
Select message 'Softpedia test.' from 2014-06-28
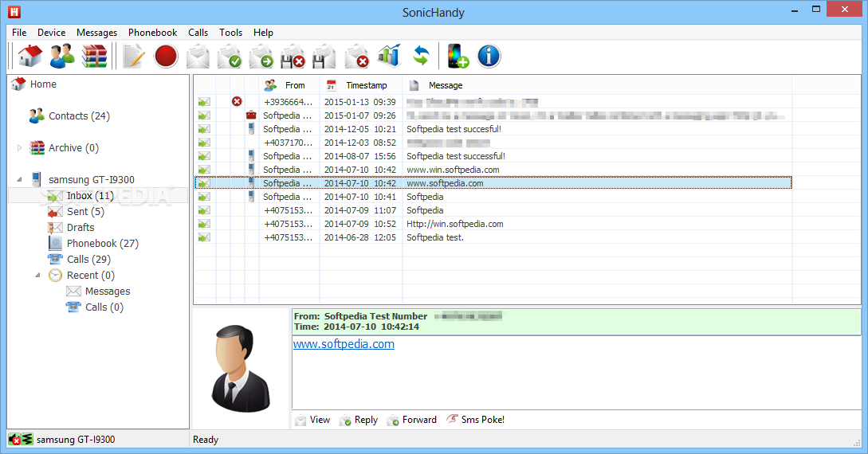[493, 237]
